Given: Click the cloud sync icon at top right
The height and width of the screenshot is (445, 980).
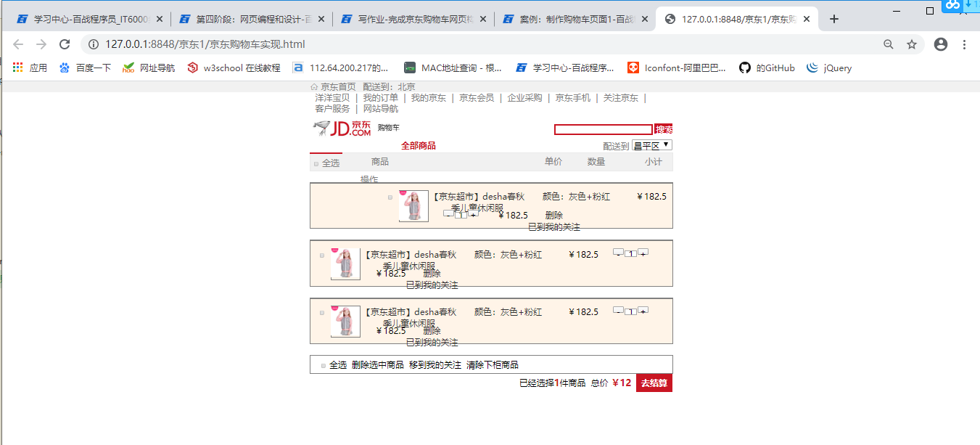Looking at the screenshot, I should pyautogui.click(x=951, y=4).
